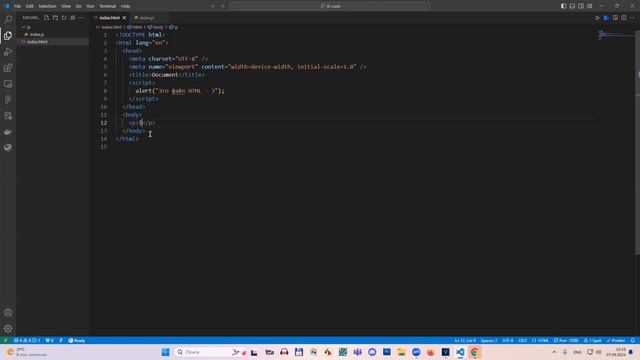This screenshot has height=360, width=640.
Task: Click the index.html breadcrumb segment
Action: [109, 27]
